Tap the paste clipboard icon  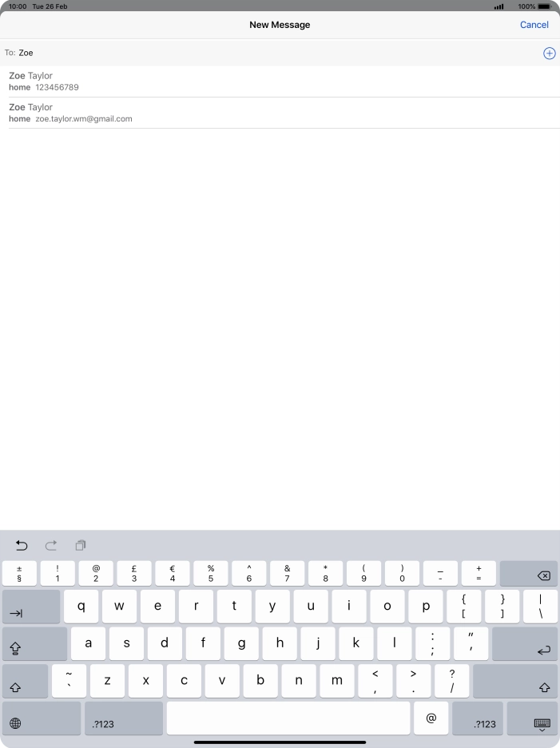[x=81, y=546]
